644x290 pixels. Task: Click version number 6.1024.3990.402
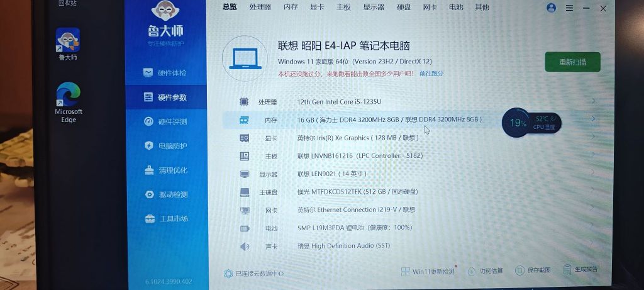(x=169, y=282)
